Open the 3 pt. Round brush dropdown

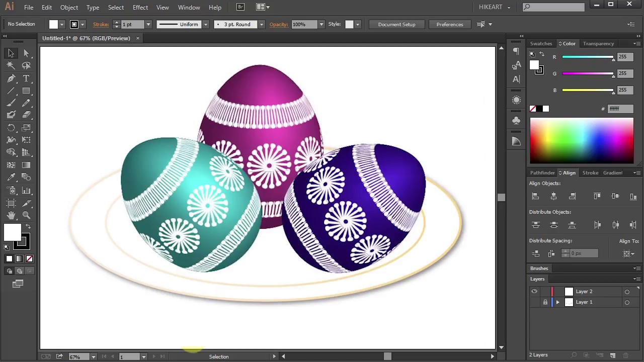coord(261,24)
